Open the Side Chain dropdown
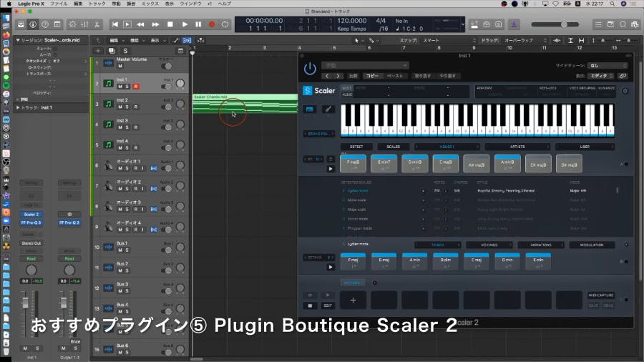The width and height of the screenshot is (644, 362). click(607, 66)
